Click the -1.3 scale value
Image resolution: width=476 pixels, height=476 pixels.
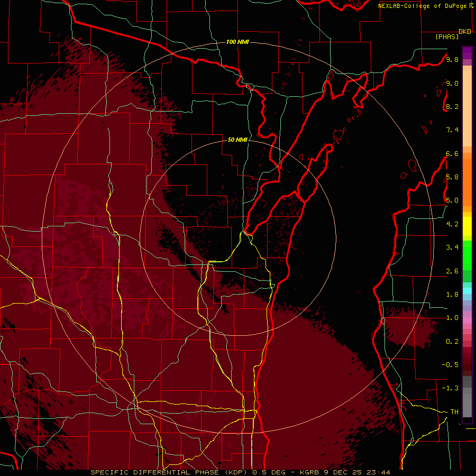click(x=450, y=388)
